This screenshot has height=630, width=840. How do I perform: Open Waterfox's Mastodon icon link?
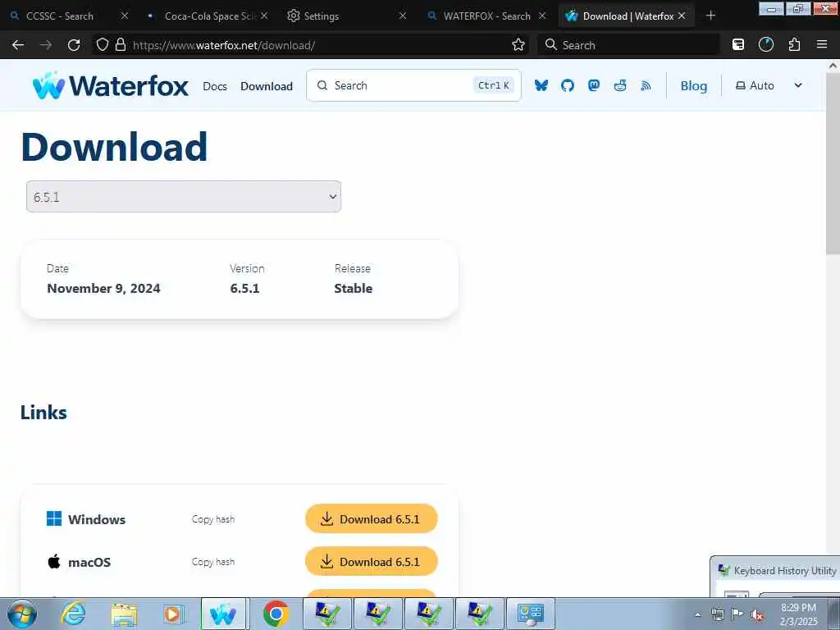tap(594, 85)
